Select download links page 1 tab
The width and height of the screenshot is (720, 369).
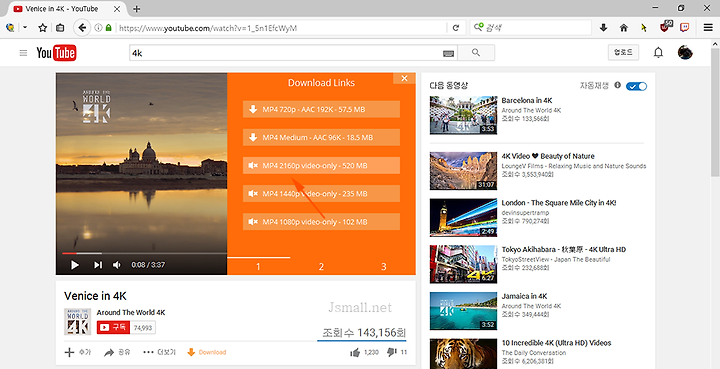click(258, 266)
